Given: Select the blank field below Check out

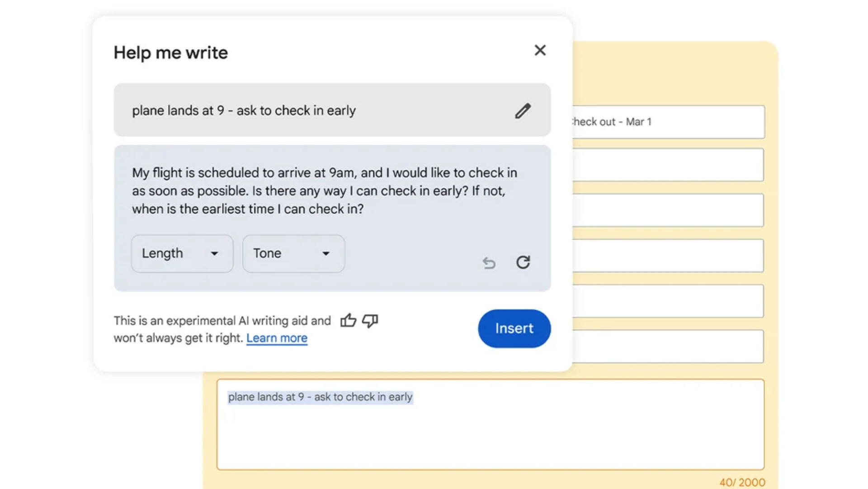Looking at the screenshot, I should coord(668,165).
